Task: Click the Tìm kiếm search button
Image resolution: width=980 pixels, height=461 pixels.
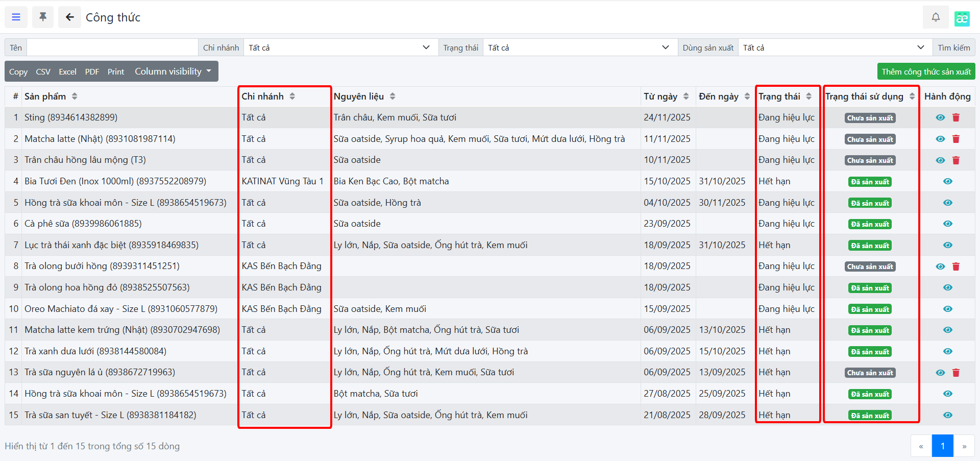Action: [953, 47]
